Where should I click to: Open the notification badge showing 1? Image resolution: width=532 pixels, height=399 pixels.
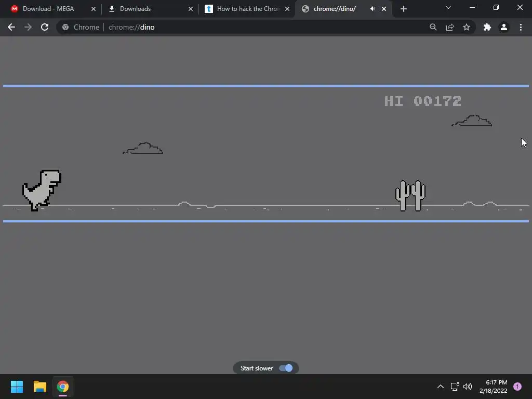click(x=517, y=387)
